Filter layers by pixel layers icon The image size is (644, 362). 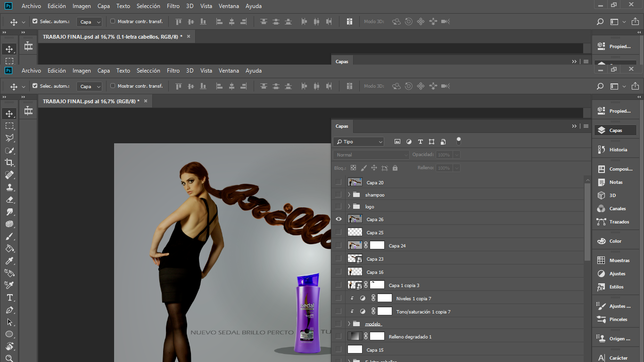point(397,141)
